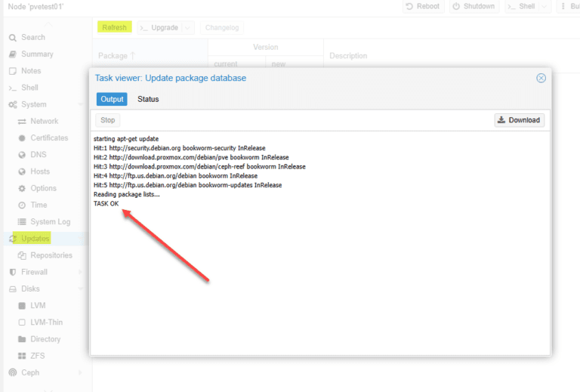Open the Summary book icon entry
580x392 pixels.
click(13, 54)
